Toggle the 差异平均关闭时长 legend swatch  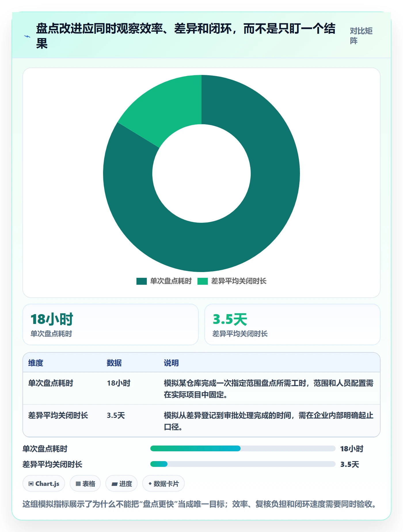pyautogui.click(x=203, y=281)
